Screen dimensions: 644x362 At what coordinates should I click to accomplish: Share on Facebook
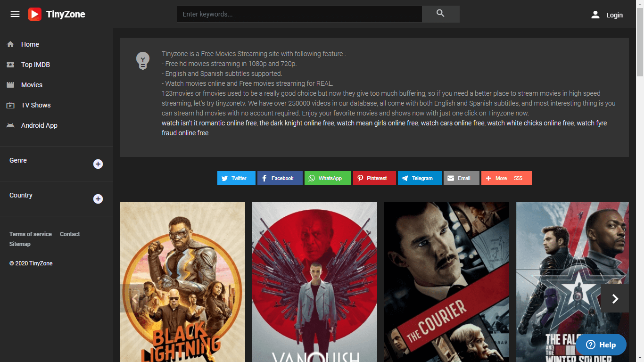[x=280, y=178]
